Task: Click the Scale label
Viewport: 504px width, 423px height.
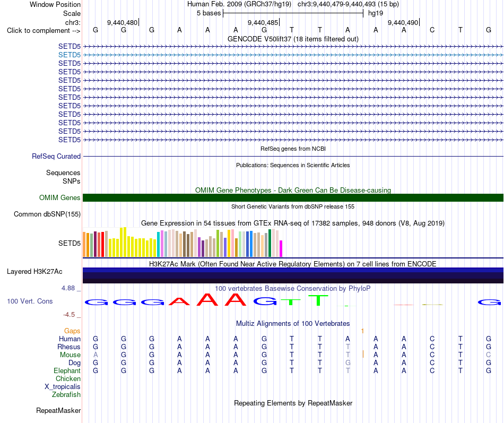Action: click(x=72, y=13)
